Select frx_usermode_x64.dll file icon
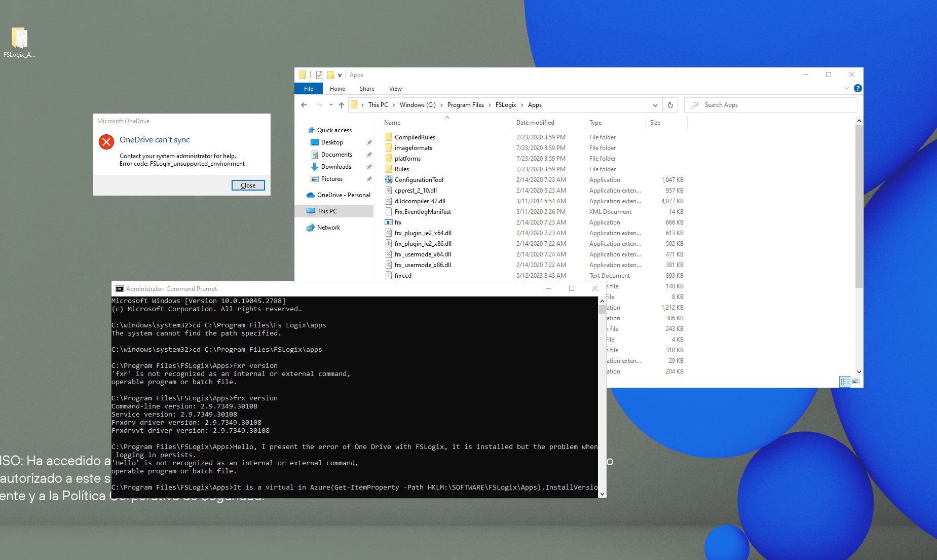 click(x=389, y=254)
